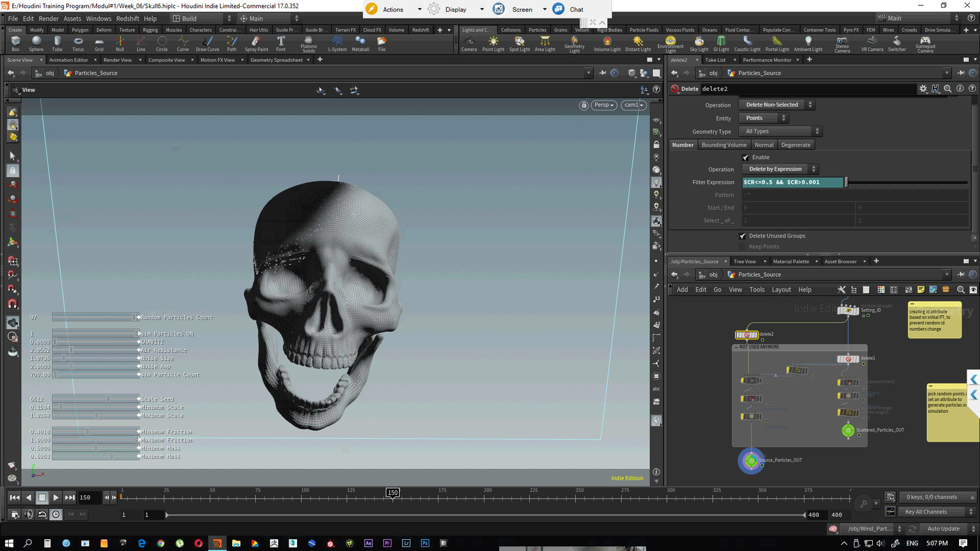Enable the Keep Points checkbox
Screen dimensions: 980x551
click(x=742, y=246)
